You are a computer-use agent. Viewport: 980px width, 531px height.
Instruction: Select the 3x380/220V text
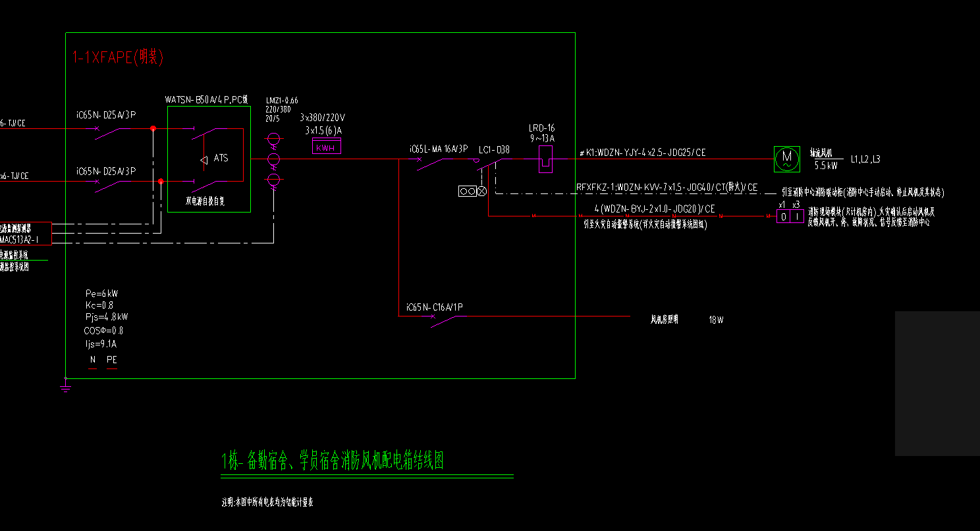(x=322, y=118)
